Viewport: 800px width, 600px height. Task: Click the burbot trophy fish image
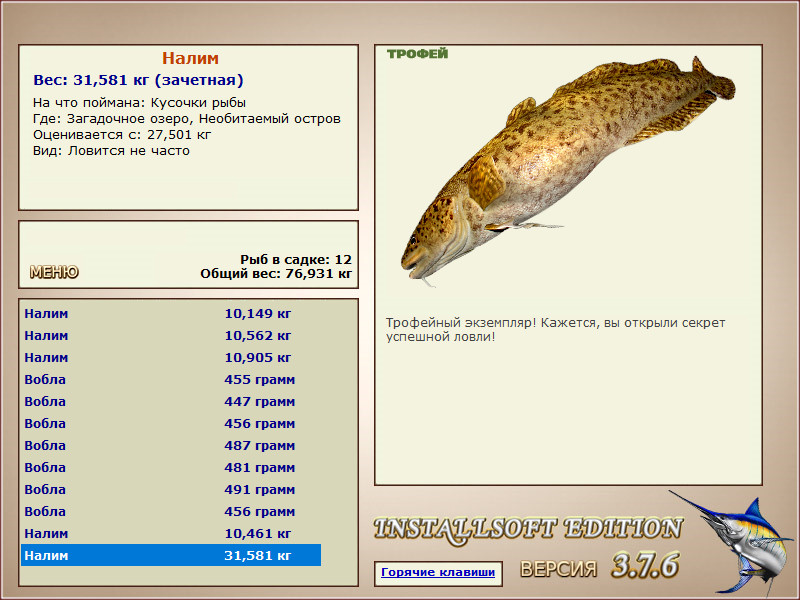pyautogui.click(x=567, y=171)
